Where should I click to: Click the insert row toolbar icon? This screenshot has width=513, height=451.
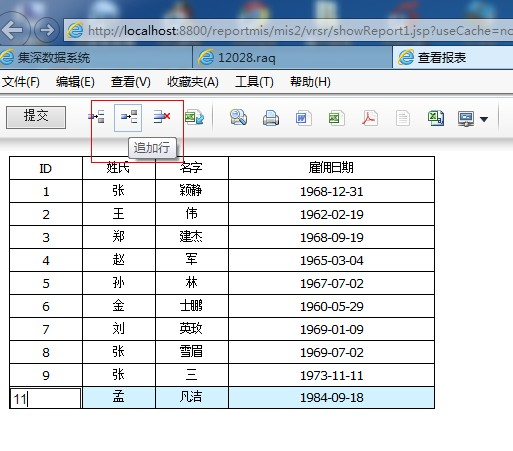[96, 117]
